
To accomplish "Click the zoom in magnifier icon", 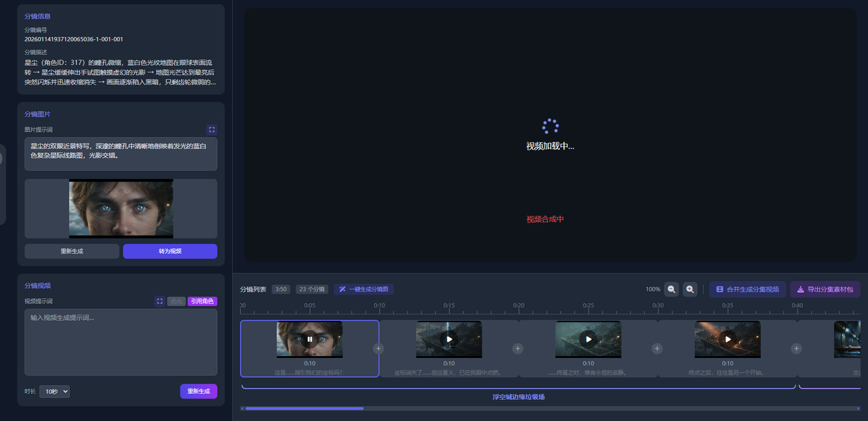I will pos(690,289).
